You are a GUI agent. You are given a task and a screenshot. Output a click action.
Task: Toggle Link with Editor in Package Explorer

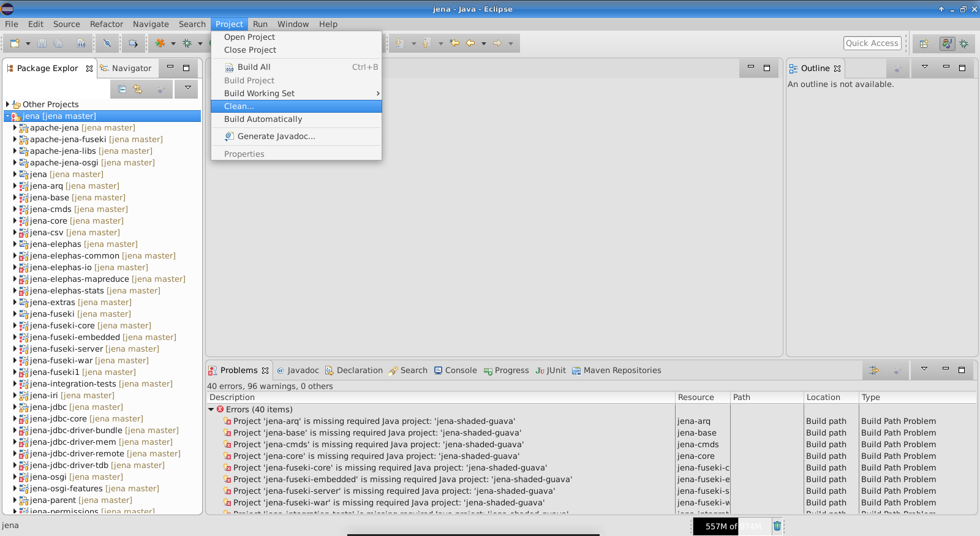[x=138, y=89]
